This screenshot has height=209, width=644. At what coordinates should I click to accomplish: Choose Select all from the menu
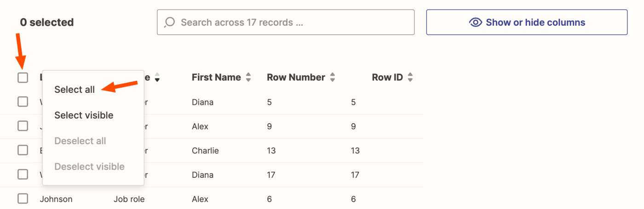pyautogui.click(x=75, y=90)
